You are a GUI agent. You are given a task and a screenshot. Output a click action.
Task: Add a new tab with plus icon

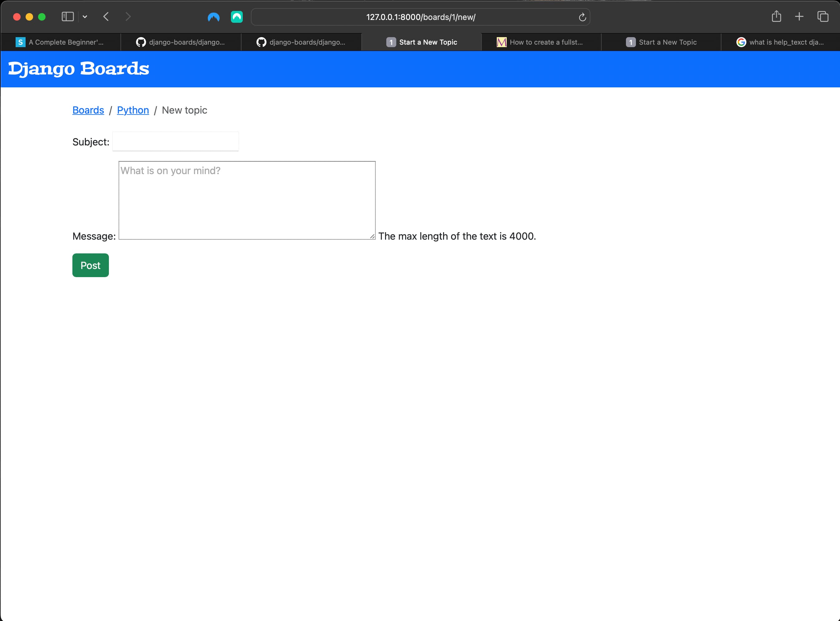pyautogui.click(x=799, y=17)
